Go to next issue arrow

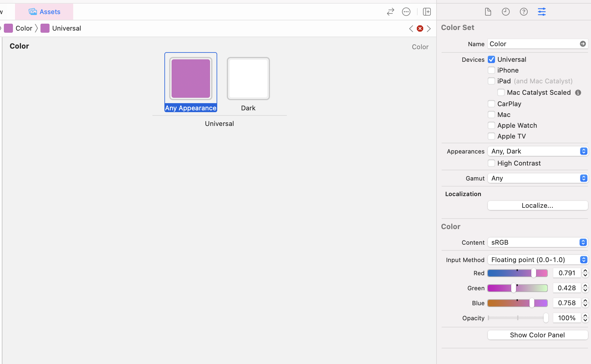point(429,28)
